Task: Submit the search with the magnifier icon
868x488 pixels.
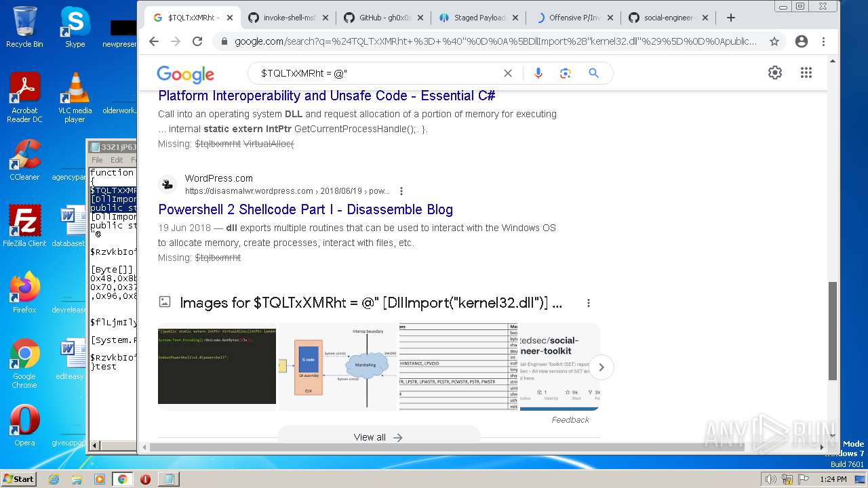Action: point(593,73)
